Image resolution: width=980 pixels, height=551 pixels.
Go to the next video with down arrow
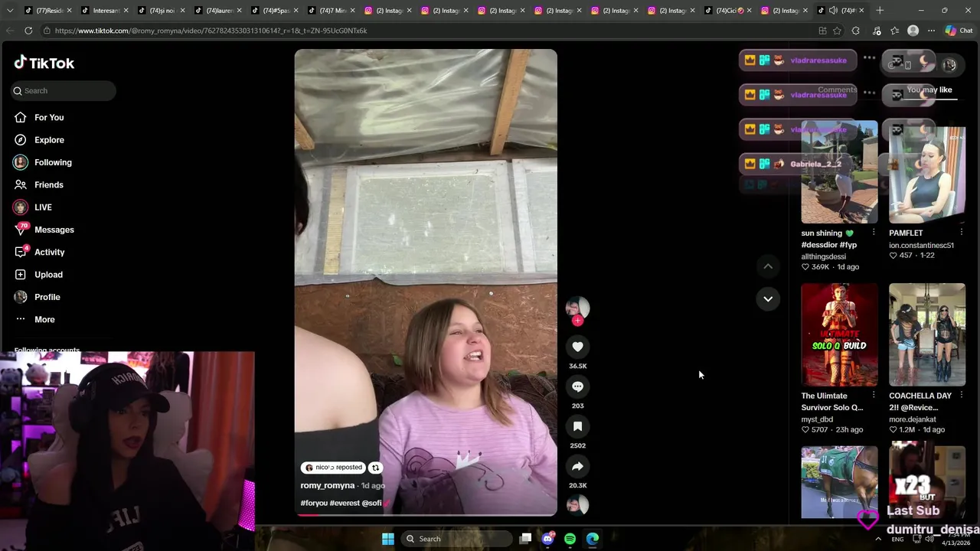768,298
